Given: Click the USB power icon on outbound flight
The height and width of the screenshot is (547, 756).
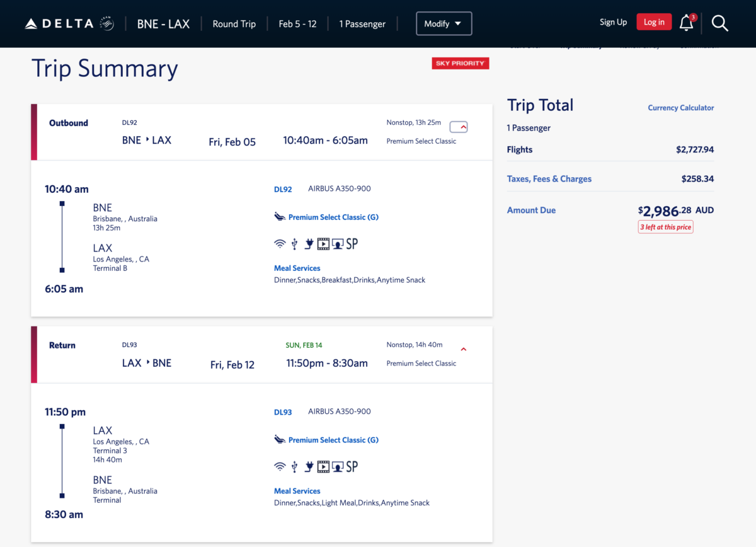Looking at the screenshot, I should 294,244.
